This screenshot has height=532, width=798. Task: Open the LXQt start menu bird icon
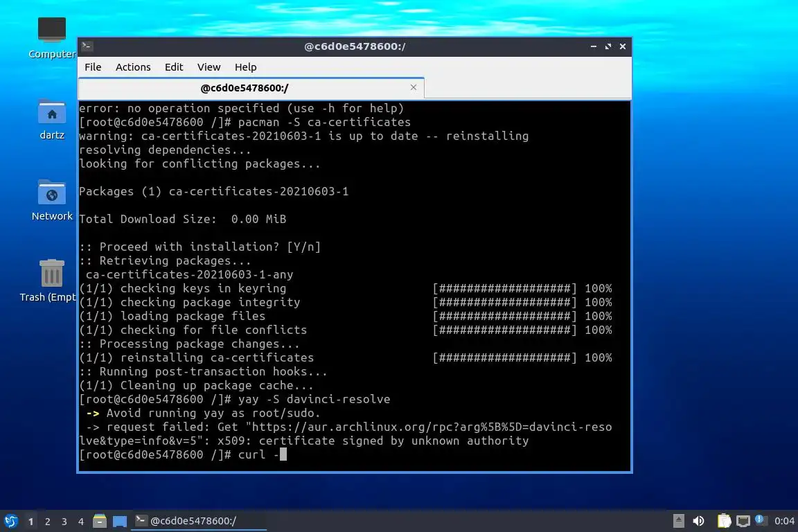(x=10, y=521)
